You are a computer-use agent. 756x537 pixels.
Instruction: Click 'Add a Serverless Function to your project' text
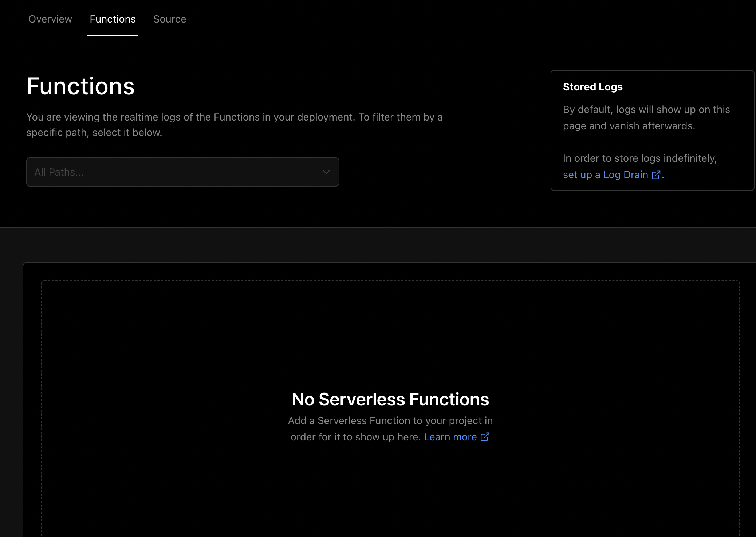390,420
